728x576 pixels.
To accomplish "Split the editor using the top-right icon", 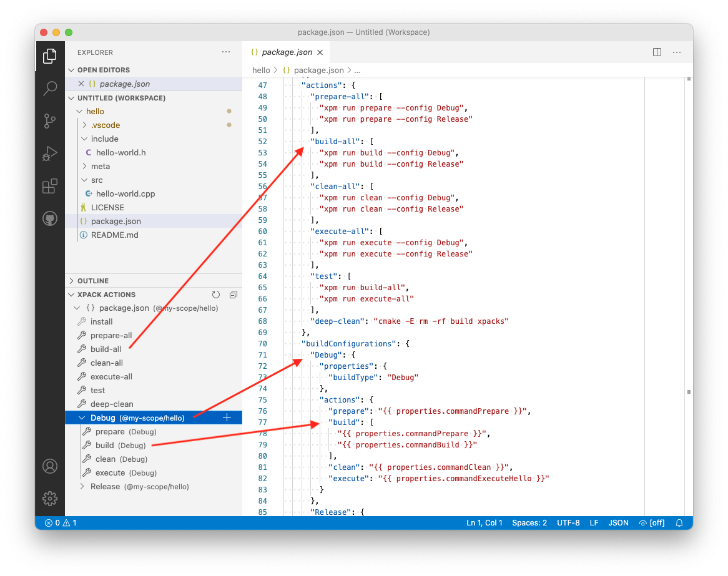I will [657, 52].
